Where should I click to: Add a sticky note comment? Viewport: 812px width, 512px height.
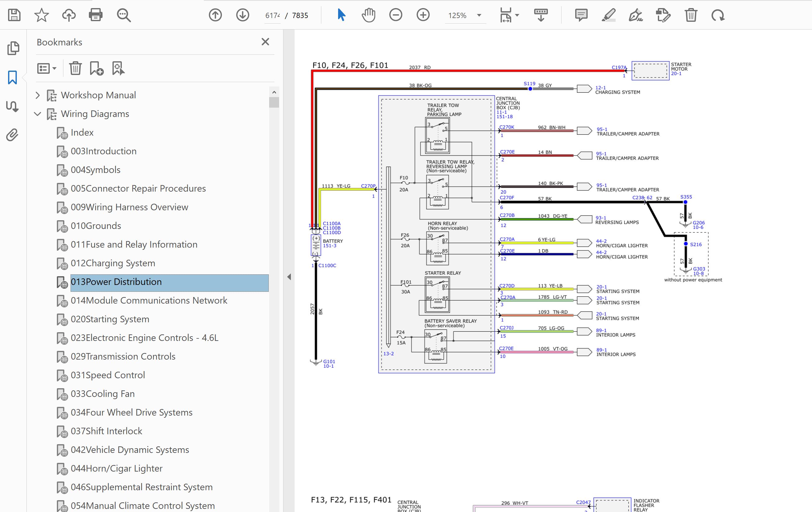point(581,15)
